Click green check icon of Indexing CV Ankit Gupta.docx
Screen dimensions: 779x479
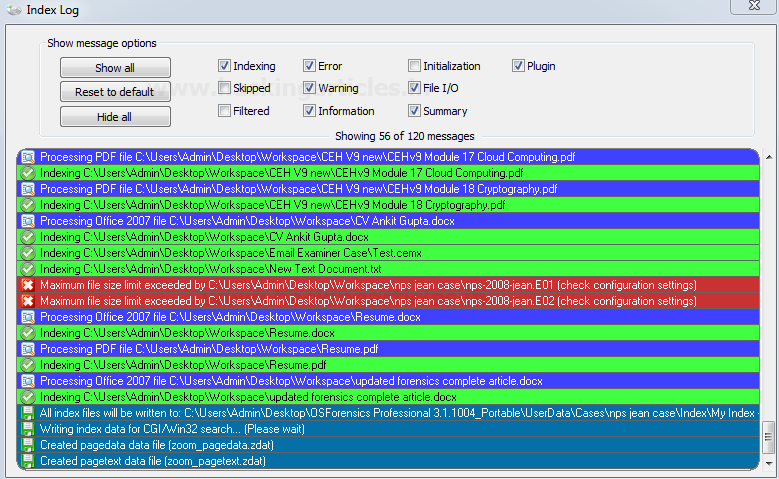click(x=28, y=237)
